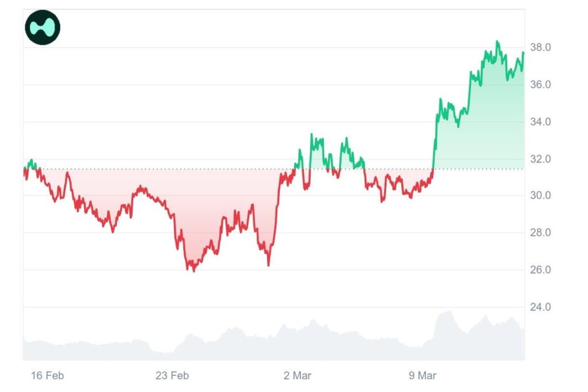Select the 23 Feb date label
This screenshot has height=392, width=588.
coord(172,376)
